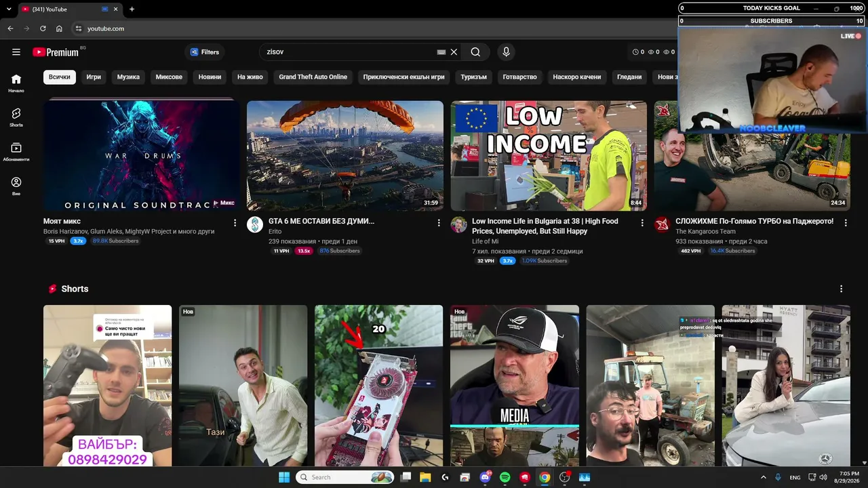Image resolution: width=868 pixels, height=488 pixels.
Task: Open options menu for GTA 6 video
Action: pyautogui.click(x=439, y=222)
